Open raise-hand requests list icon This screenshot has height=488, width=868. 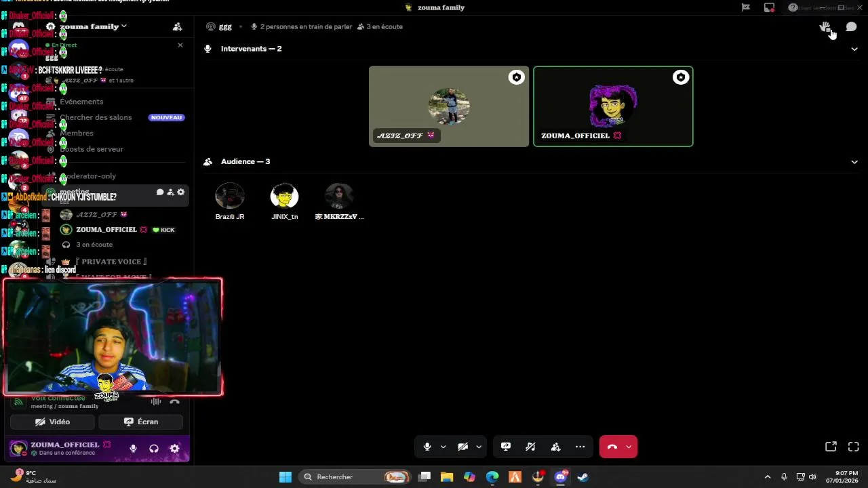point(825,26)
